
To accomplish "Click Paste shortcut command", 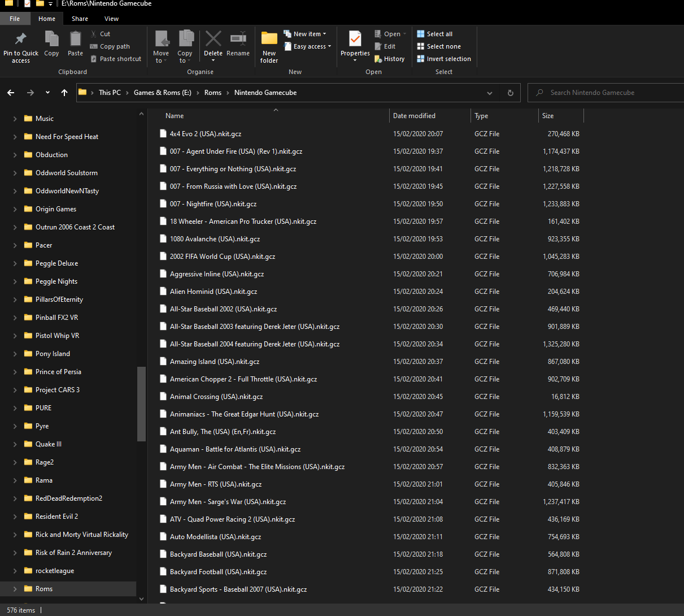I will (x=116, y=59).
